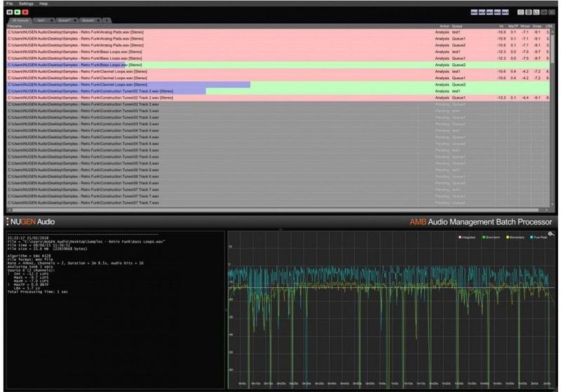Image resolution: width=561 pixels, height=392 pixels.
Task: Select the green Bass Loops.wav Queue2 row
Action: [x=278, y=65]
